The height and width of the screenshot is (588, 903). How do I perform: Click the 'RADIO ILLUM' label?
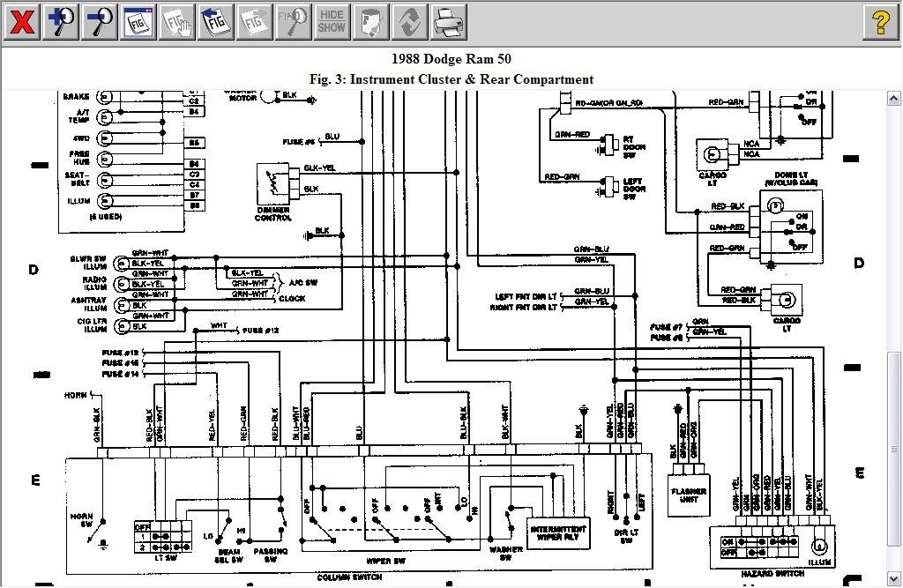coord(94,283)
